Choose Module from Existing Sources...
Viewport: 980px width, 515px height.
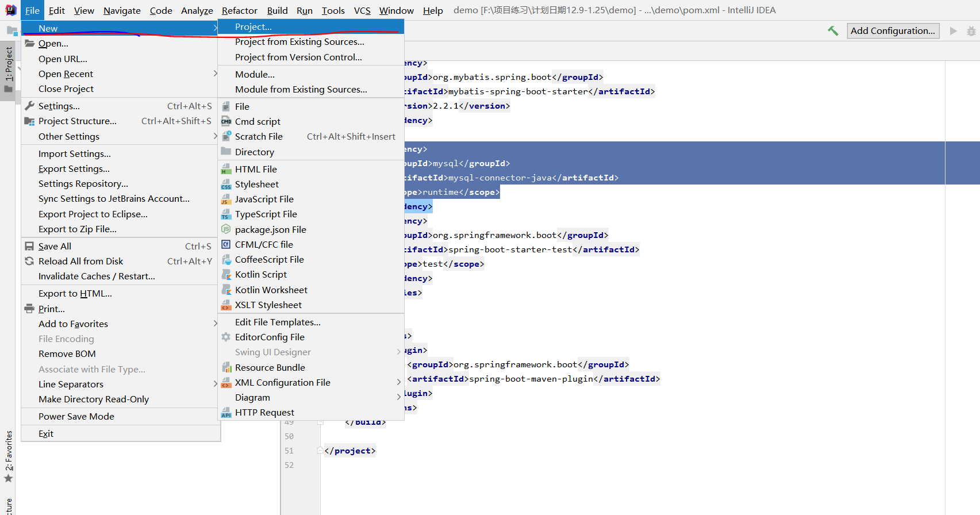pyautogui.click(x=311, y=89)
